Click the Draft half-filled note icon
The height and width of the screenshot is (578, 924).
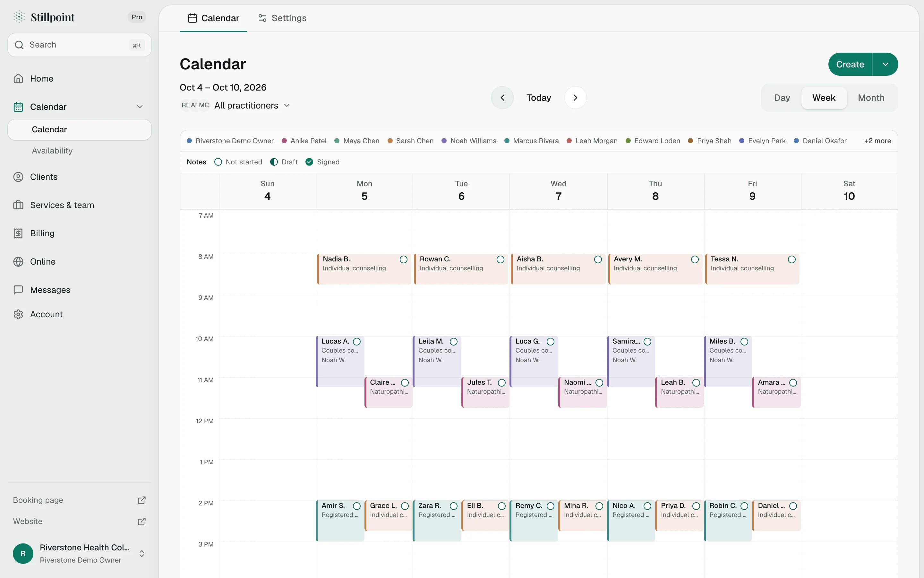click(274, 162)
